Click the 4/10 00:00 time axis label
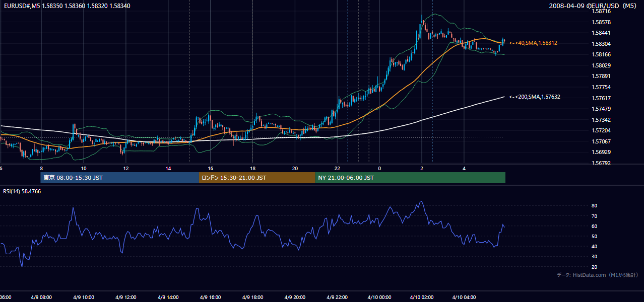The width and height of the screenshot is (644, 302). pyautogui.click(x=379, y=297)
